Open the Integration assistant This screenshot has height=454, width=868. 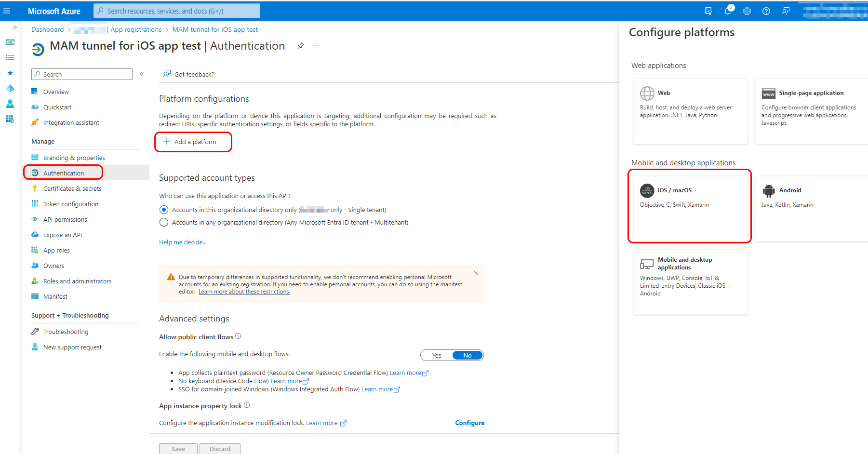coord(71,122)
